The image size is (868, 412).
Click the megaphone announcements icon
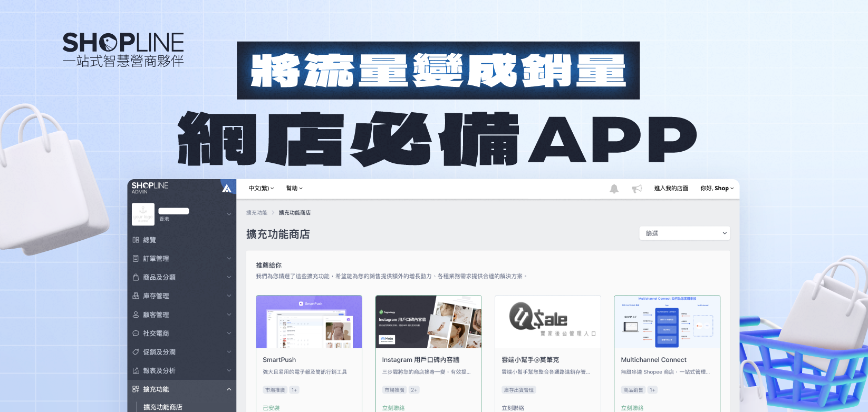click(x=637, y=189)
